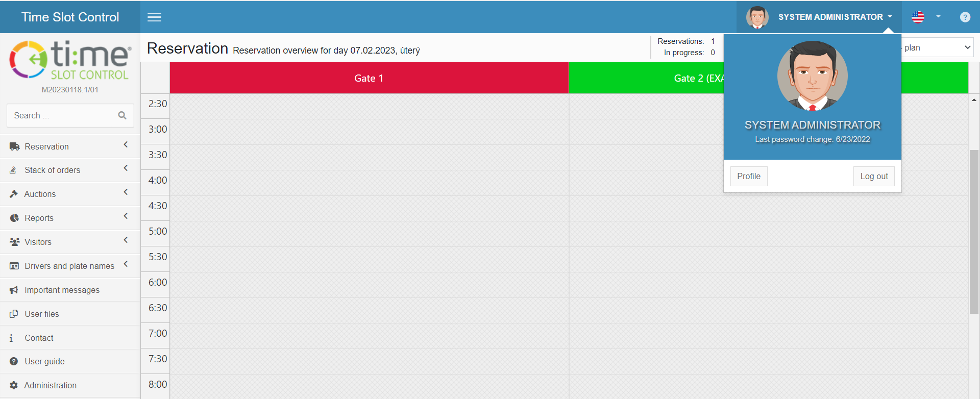Screen dimensions: 980x399
Task: Expand the Auctions submenu chevron
Action: 126,192
